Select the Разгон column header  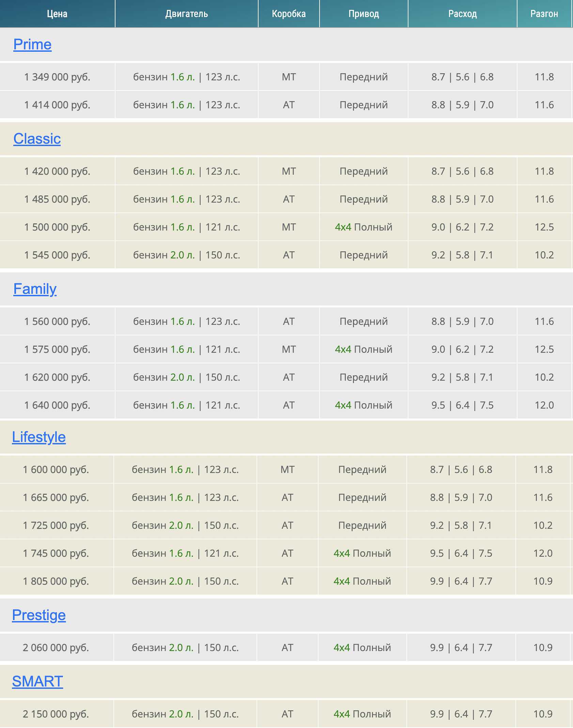(544, 14)
